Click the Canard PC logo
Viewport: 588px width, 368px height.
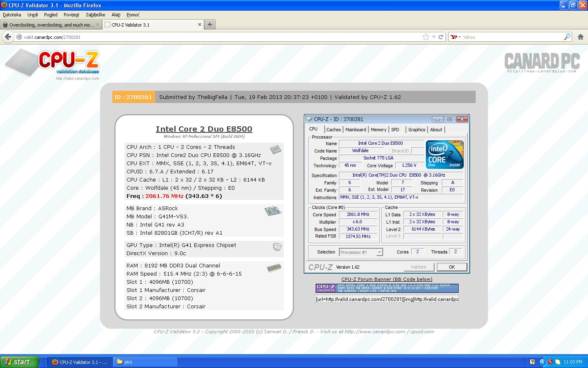click(x=542, y=63)
